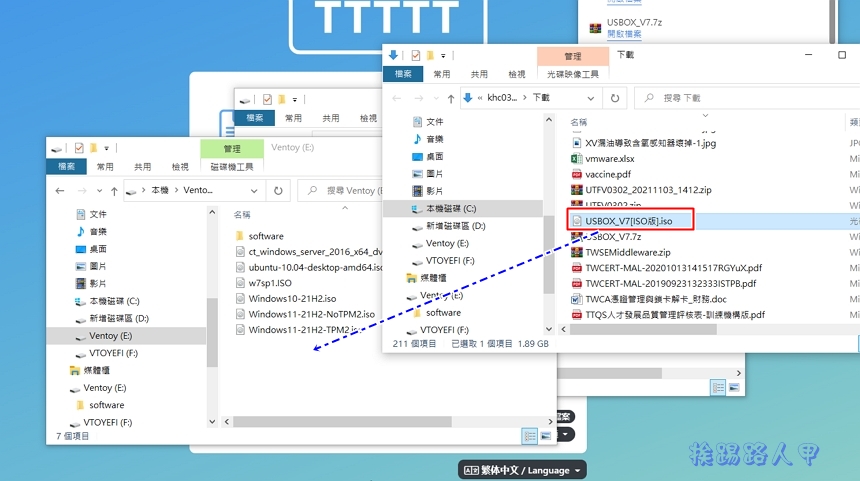Open 檢視 tab in 下載 window

517,74
